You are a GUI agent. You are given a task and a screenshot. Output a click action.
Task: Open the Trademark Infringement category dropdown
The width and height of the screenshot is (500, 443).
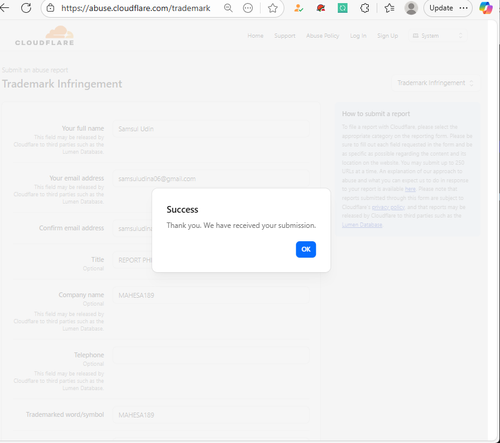coord(435,83)
